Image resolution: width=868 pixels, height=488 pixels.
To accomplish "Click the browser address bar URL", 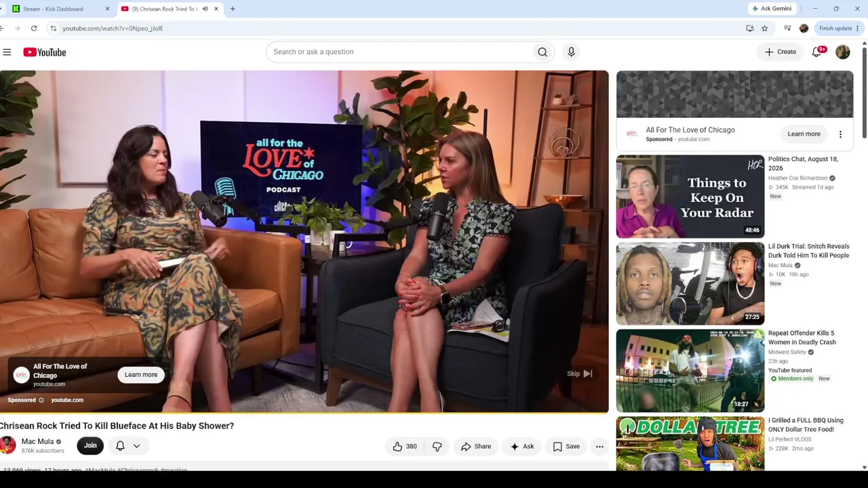I will (113, 28).
